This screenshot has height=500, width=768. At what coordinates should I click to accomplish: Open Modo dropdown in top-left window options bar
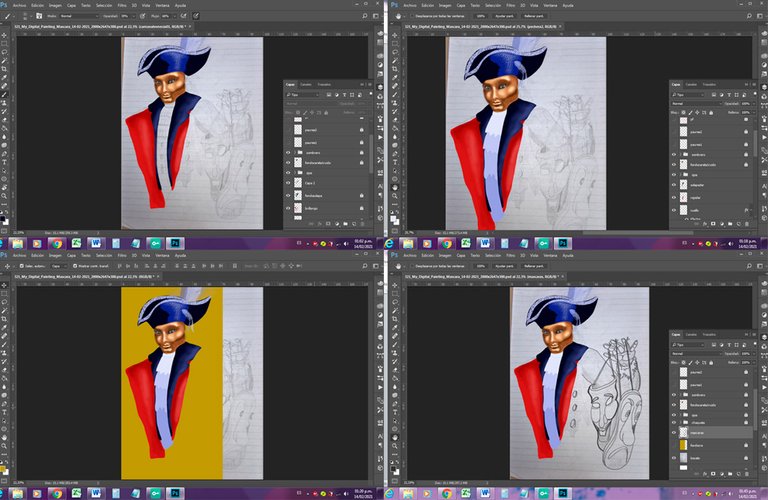click(x=79, y=16)
